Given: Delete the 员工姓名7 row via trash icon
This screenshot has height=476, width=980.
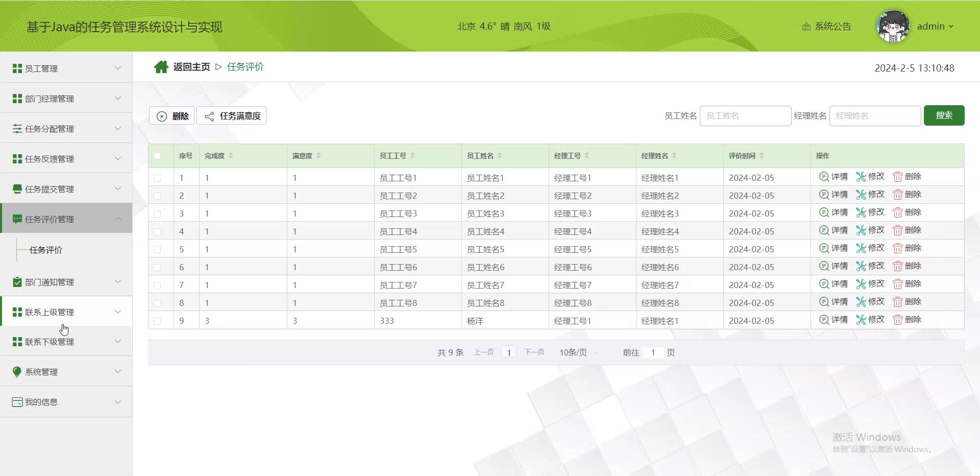Looking at the screenshot, I should [x=897, y=284].
